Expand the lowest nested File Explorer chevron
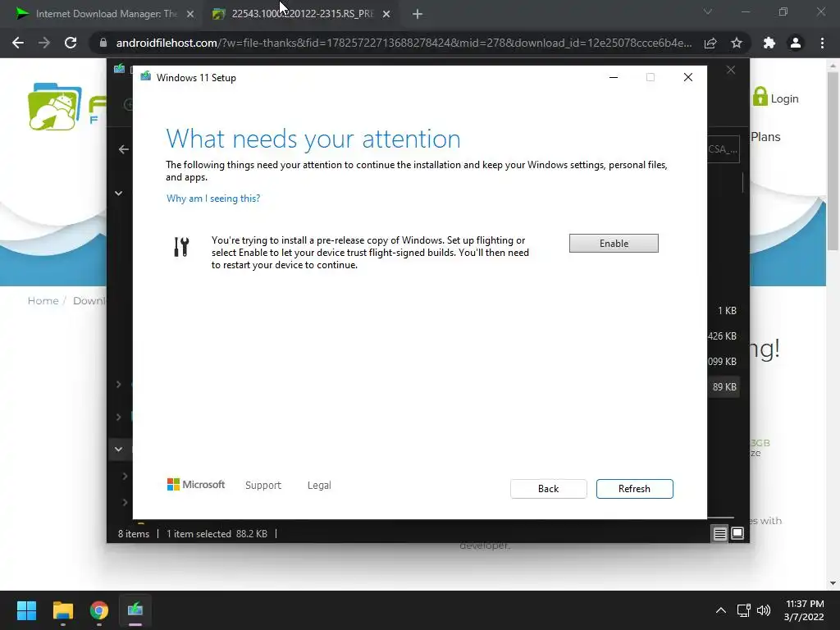Image resolution: width=840 pixels, height=630 pixels. pyautogui.click(x=125, y=502)
